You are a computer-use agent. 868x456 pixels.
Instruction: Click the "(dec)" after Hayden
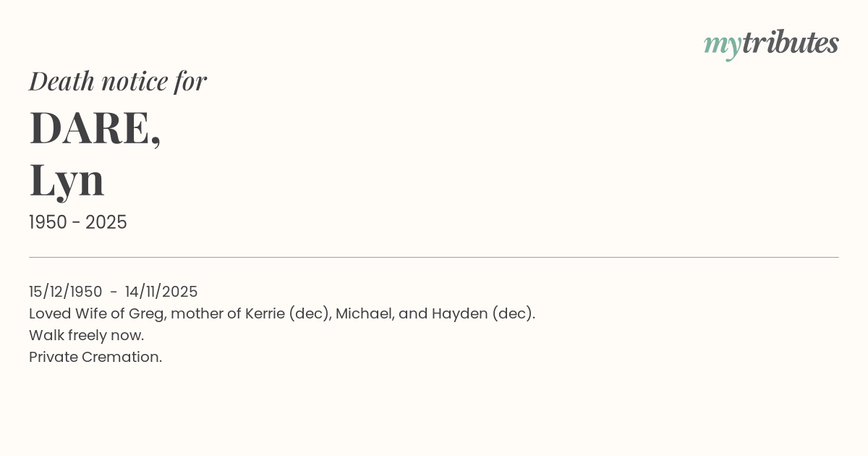tap(514, 313)
